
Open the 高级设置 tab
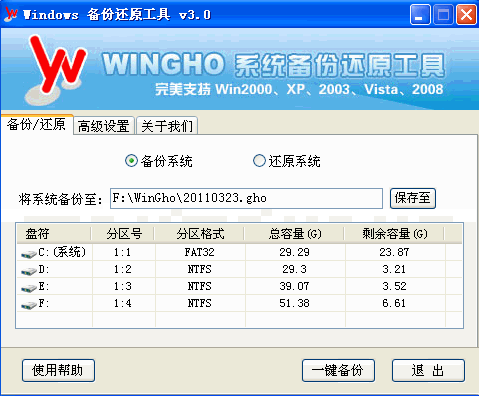pyautogui.click(x=104, y=126)
